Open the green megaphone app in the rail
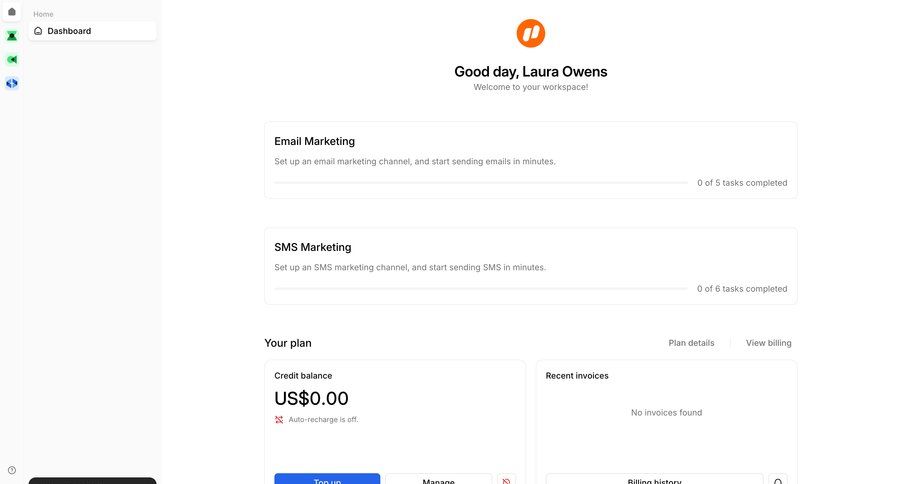Screen dimensions: 900x484 coord(12,59)
